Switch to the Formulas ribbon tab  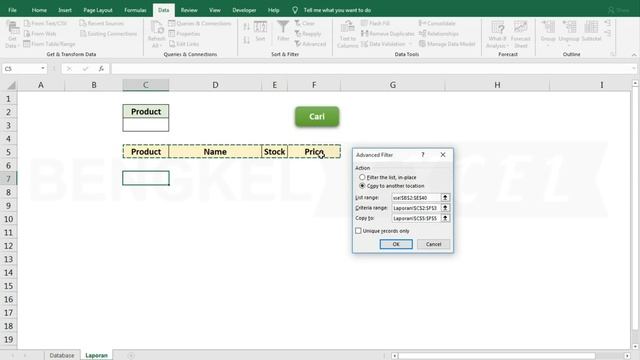[x=135, y=10]
